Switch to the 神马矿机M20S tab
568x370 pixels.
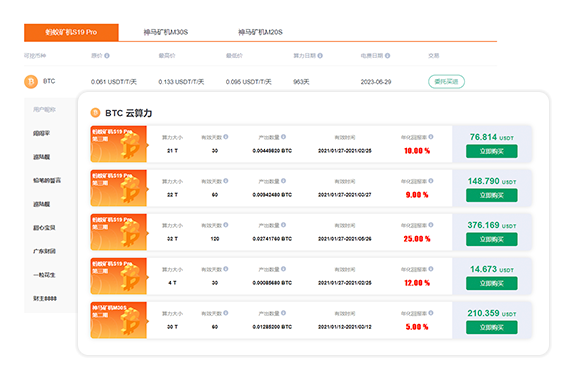click(x=260, y=32)
